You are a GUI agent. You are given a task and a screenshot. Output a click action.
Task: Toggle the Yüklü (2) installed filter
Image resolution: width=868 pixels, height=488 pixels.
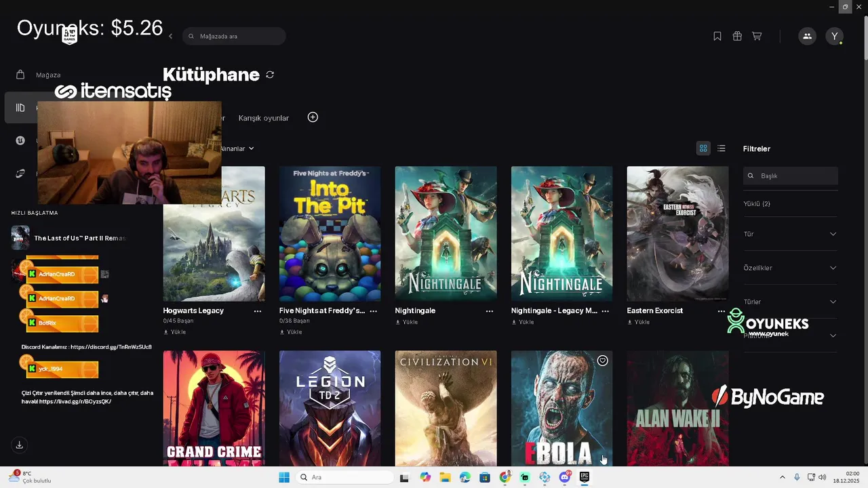757,203
